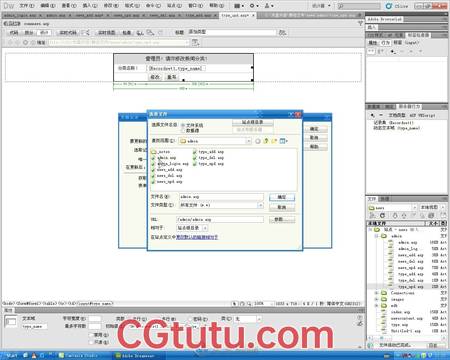The image size is (450, 360).
Task: Open the look-in folder dropdown showing admin
Action: [215, 141]
